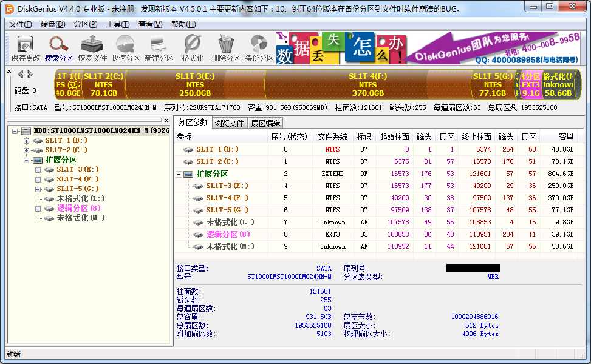The image size is (591, 364).
Task: Open the 备份分区 backup partition tool
Action: [x=259, y=49]
